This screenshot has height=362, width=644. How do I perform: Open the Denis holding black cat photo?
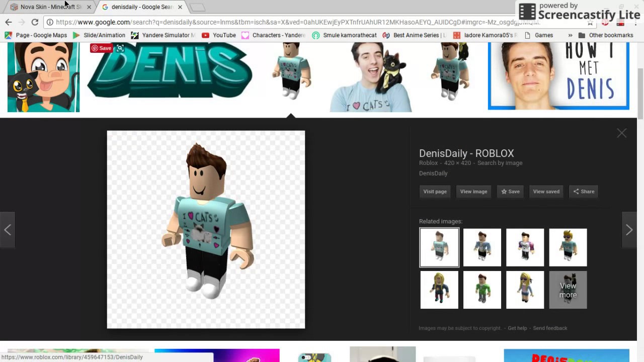371,77
